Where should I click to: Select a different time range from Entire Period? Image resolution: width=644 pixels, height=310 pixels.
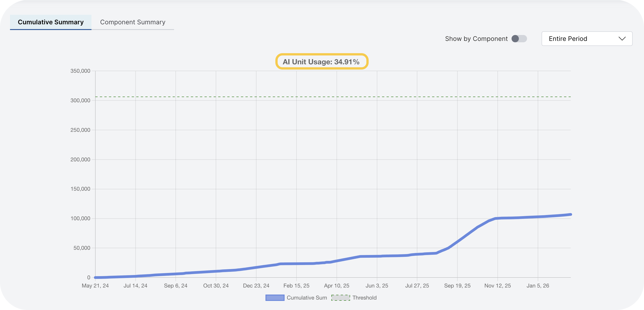586,39
